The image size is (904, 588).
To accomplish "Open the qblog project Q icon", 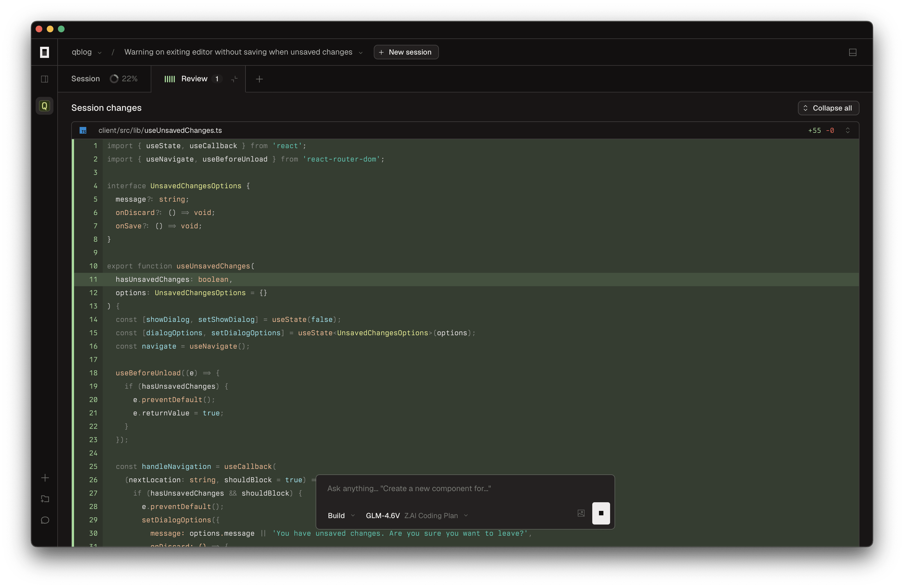I will [x=45, y=106].
